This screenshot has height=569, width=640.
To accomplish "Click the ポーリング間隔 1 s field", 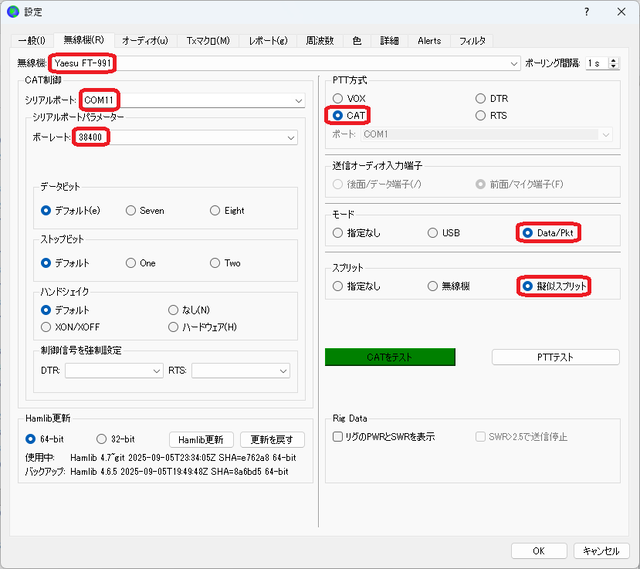I will (x=597, y=63).
